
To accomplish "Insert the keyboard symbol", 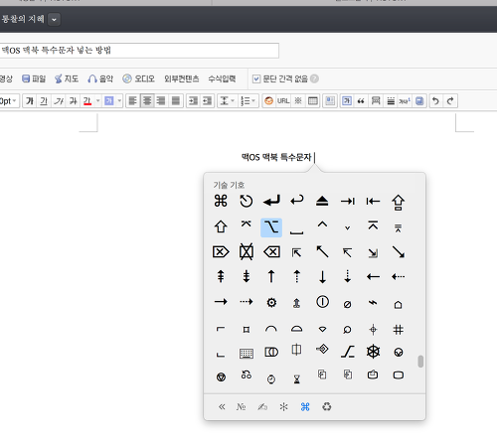I will coord(247,354).
